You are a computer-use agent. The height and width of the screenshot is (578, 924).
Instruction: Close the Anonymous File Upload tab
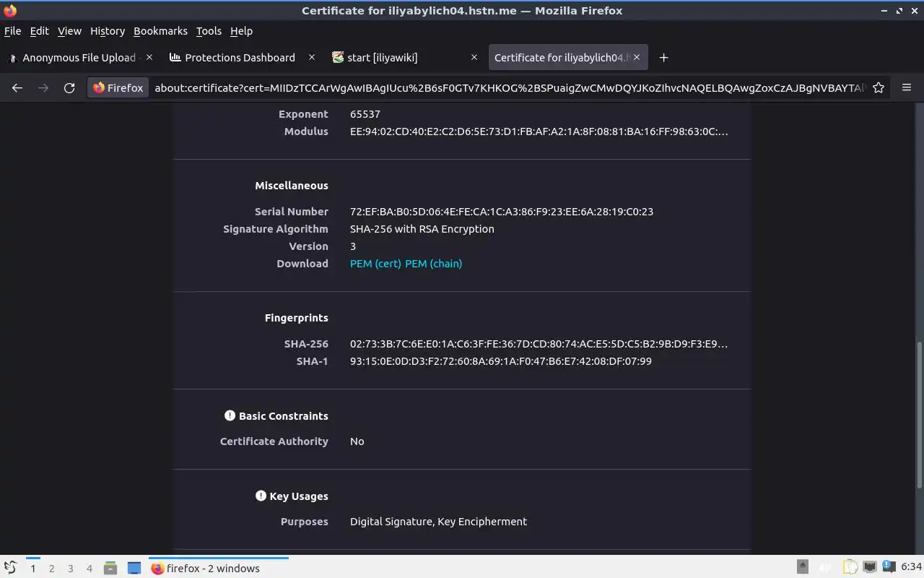coord(149,57)
